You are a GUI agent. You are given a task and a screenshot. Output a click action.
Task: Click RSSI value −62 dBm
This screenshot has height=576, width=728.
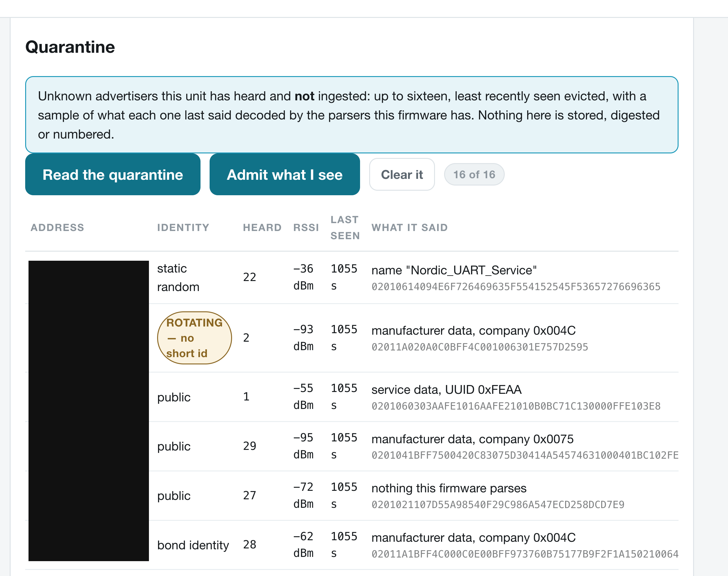[303, 545]
